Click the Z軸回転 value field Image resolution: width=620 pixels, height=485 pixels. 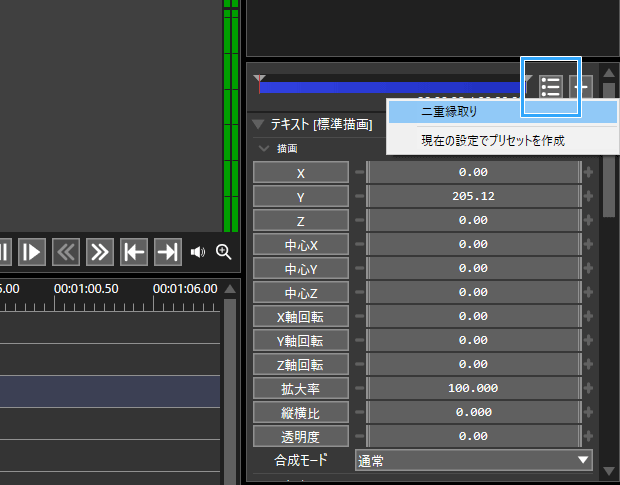[474, 364]
